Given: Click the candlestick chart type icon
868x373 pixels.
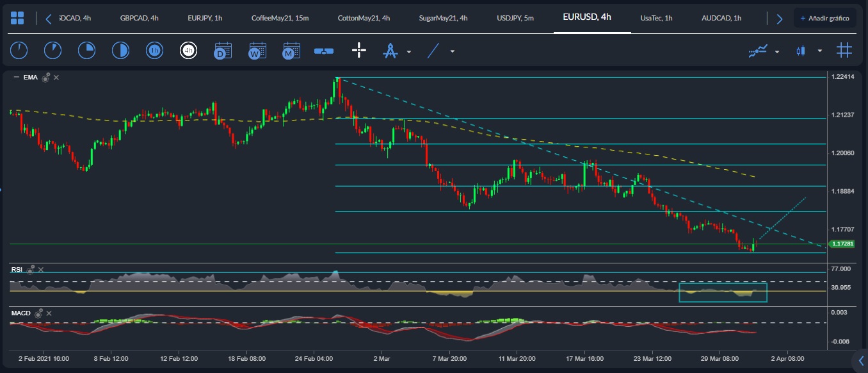Looking at the screenshot, I should pyautogui.click(x=800, y=51).
